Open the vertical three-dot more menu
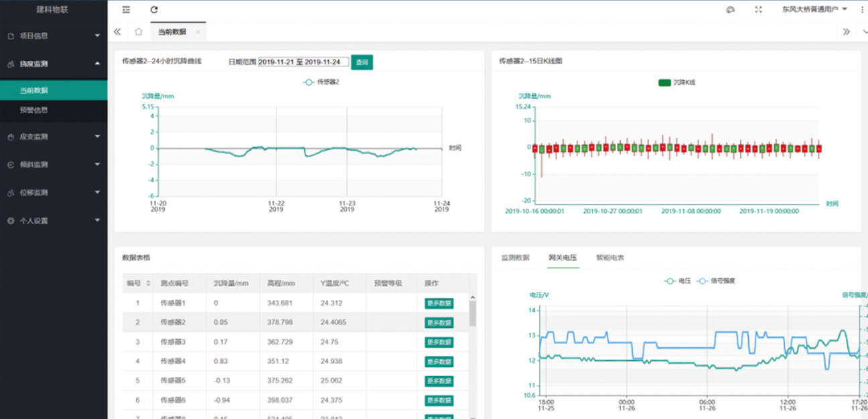 pyautogui.click(x=862, y=9)
